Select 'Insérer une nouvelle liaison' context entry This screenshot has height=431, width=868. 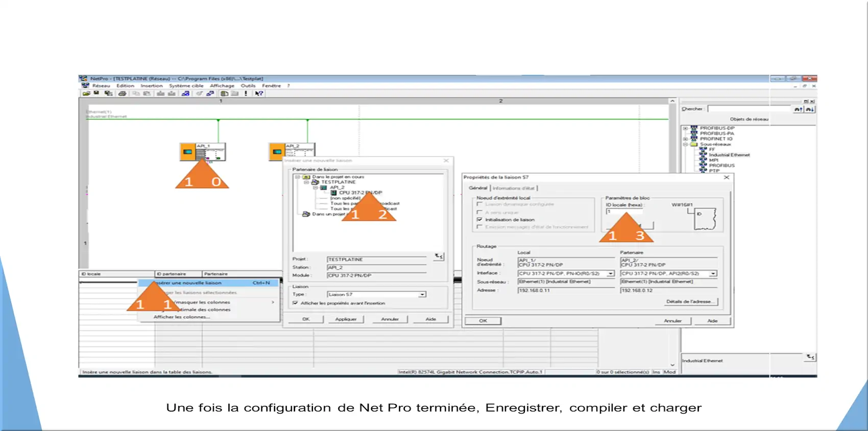click(189, 283)
